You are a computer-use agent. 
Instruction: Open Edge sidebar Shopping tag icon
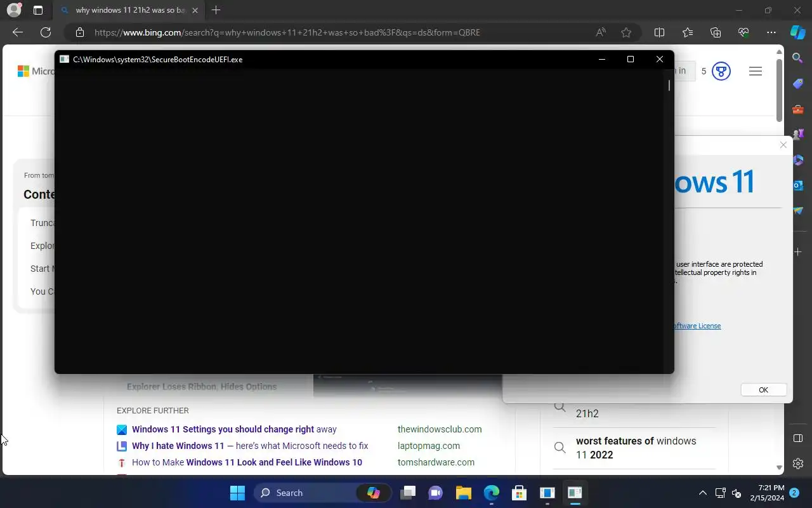click(x=798, y=84)
